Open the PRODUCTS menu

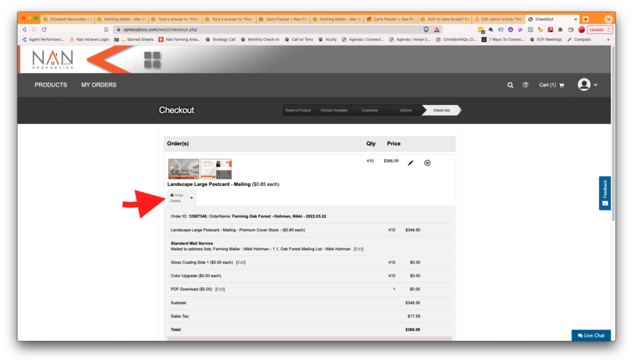[51, 85]
